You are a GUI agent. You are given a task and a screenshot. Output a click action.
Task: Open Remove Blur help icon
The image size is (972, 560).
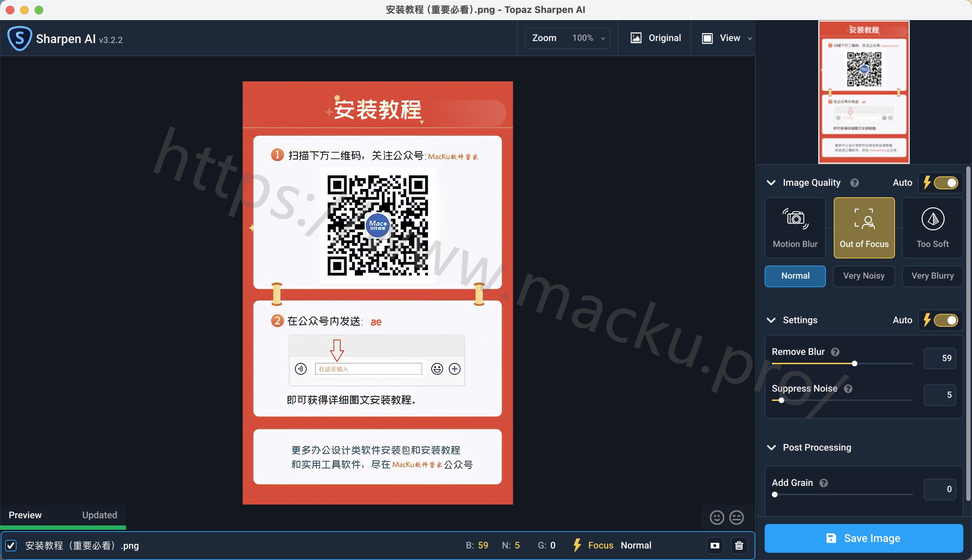[835, 352]
